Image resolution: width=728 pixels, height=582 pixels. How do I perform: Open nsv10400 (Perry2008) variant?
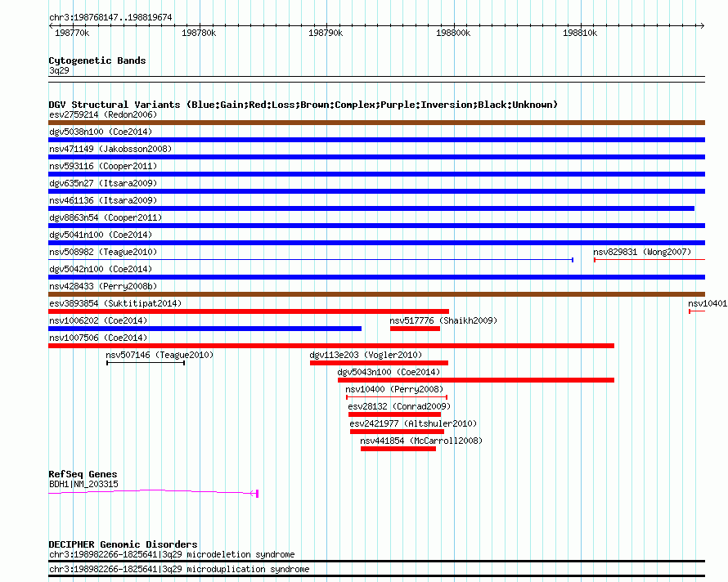click(x=397, y=397)
